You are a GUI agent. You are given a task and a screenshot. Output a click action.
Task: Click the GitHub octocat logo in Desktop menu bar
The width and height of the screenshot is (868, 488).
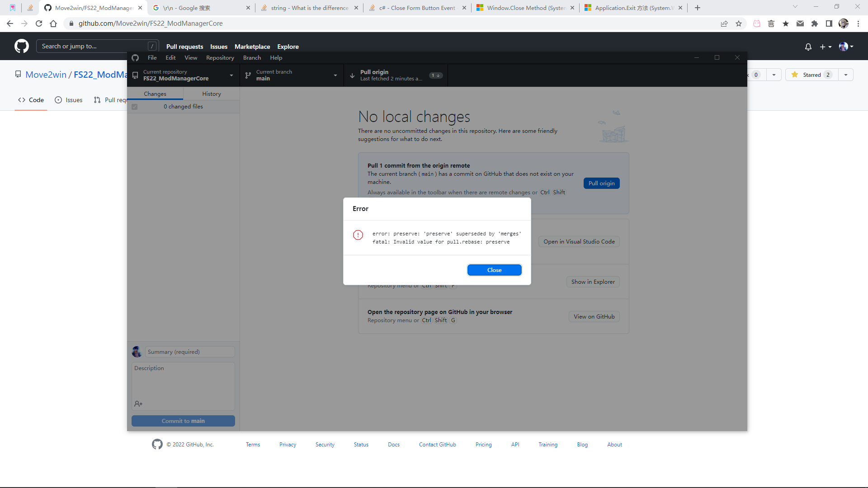click(x=135, y=58)
